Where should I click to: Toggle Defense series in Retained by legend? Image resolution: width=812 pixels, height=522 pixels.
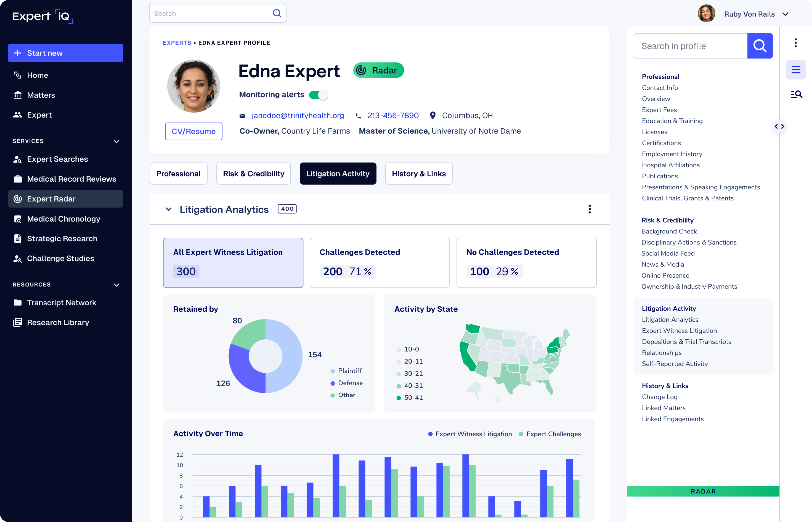346,383
